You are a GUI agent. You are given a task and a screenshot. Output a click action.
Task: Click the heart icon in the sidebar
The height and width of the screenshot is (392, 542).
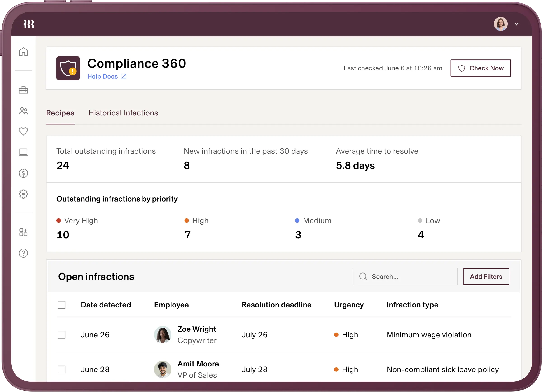click(x=23, y=131)
